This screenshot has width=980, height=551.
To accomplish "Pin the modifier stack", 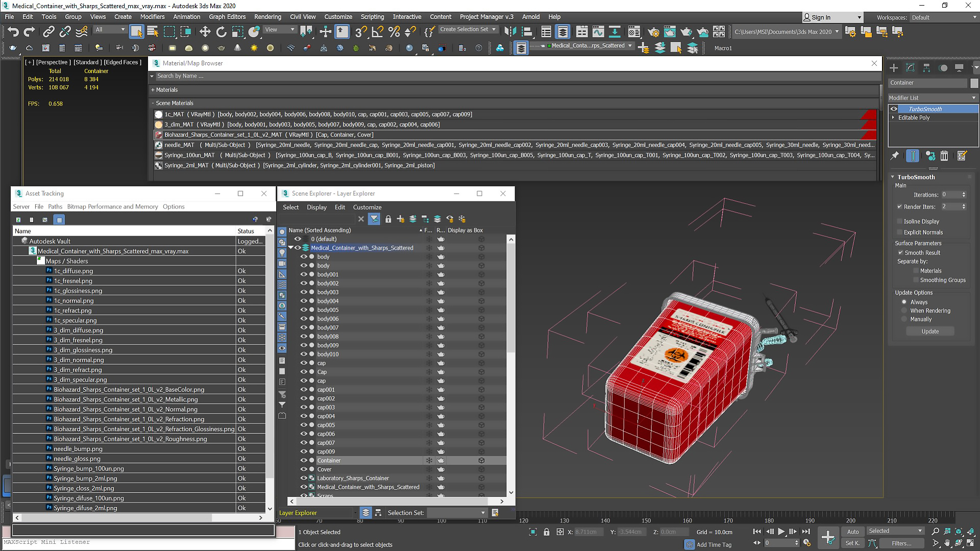I will click(895, 156).
